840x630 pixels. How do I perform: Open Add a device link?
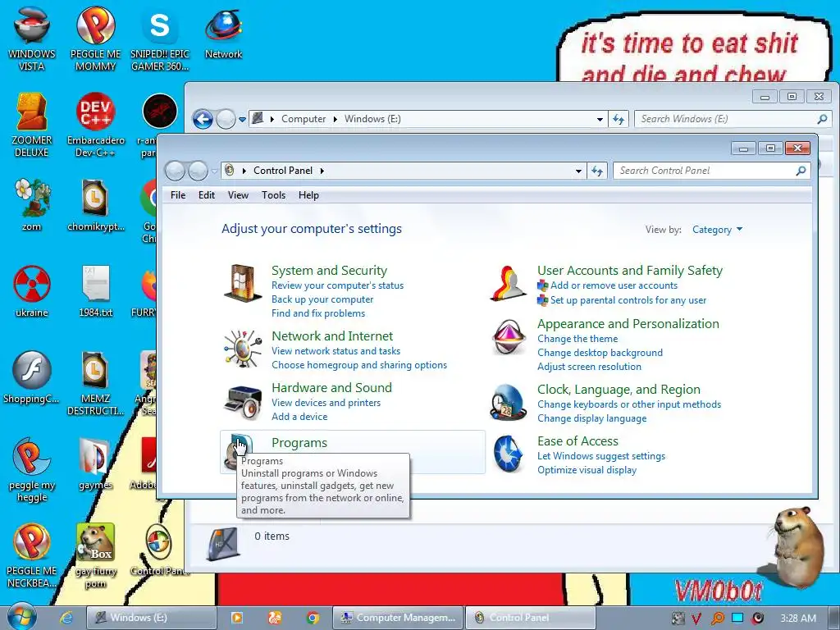[x=299, y=416]
